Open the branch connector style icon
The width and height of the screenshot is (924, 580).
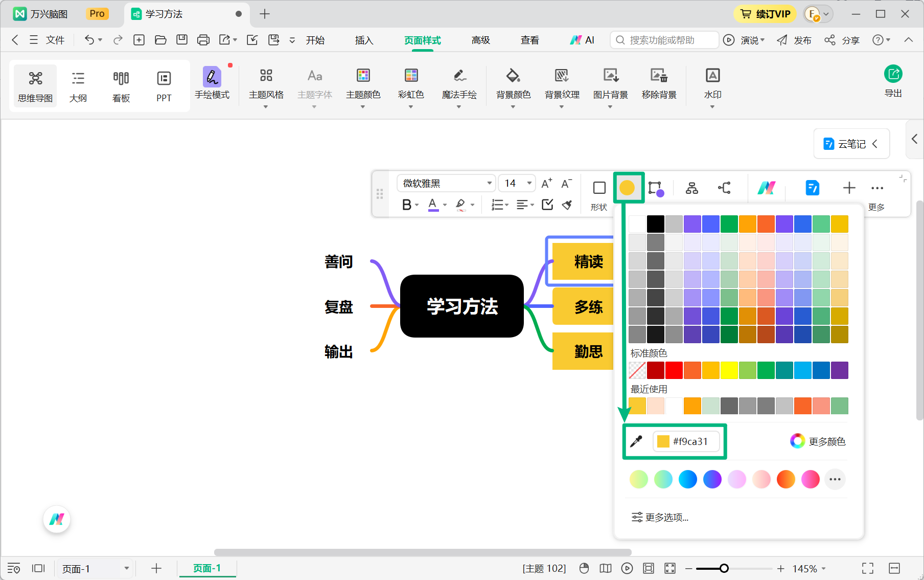pos(724,188)
